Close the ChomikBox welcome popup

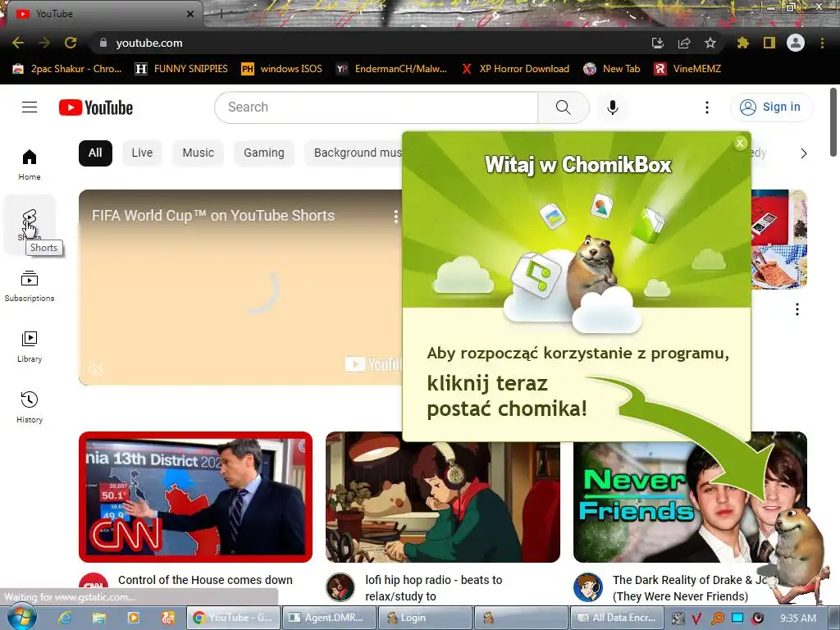(x=740, y=143)
